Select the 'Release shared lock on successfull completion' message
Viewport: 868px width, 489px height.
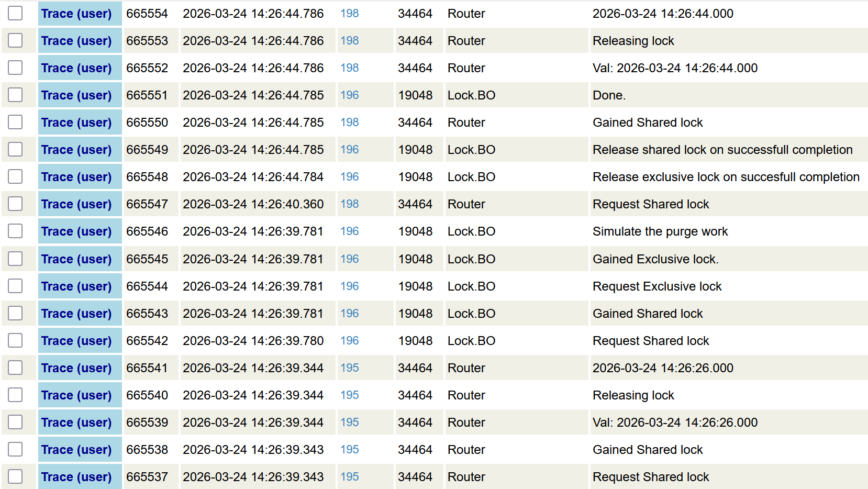722,150
